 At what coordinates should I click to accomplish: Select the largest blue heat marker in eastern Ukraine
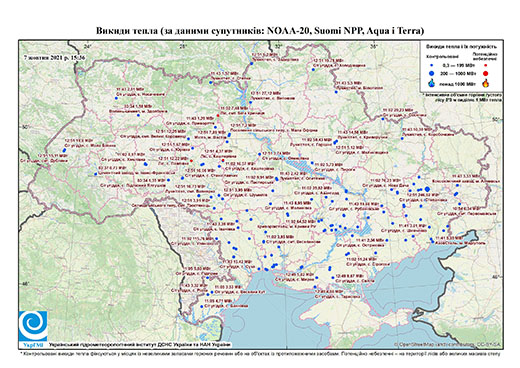pos(427,189)
